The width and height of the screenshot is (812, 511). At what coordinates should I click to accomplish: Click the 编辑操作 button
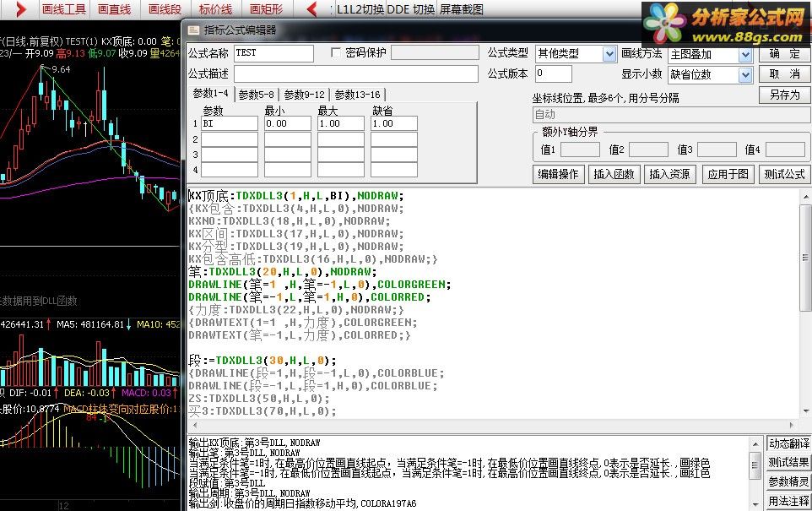coord(558,174)
